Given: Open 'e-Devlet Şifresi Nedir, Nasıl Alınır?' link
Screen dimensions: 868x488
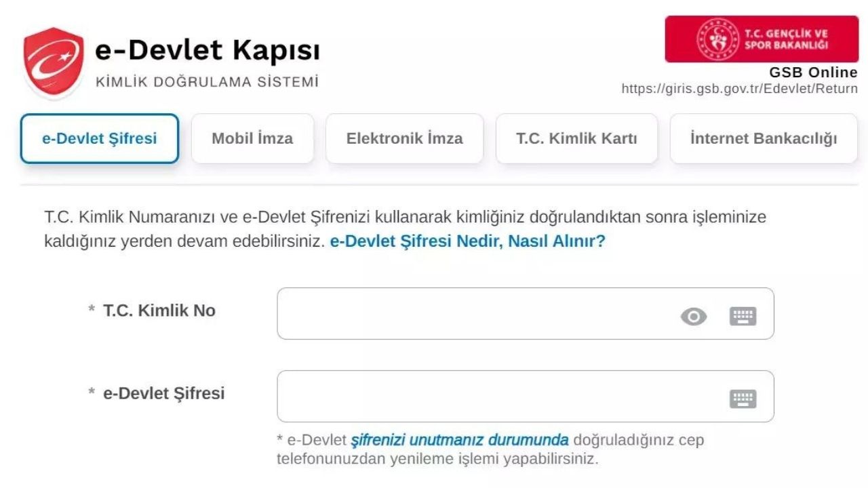Looking at the screenshot, I should click(469, 241).
